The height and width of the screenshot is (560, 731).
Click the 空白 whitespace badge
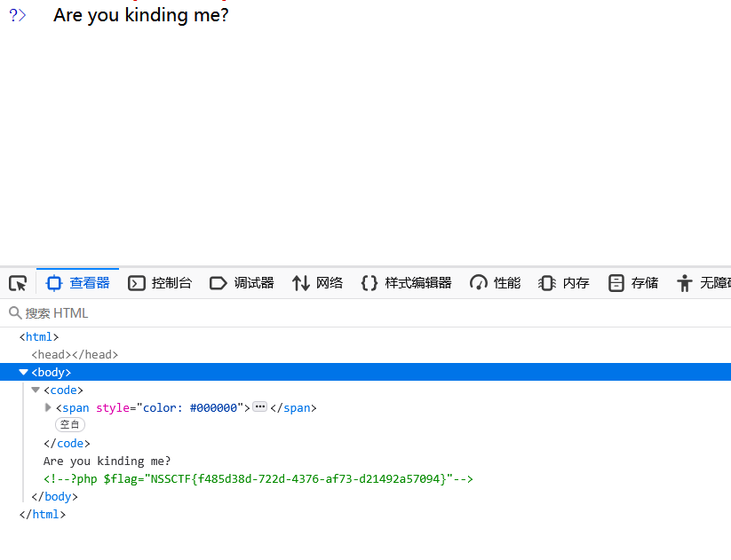tap(70, 424)
